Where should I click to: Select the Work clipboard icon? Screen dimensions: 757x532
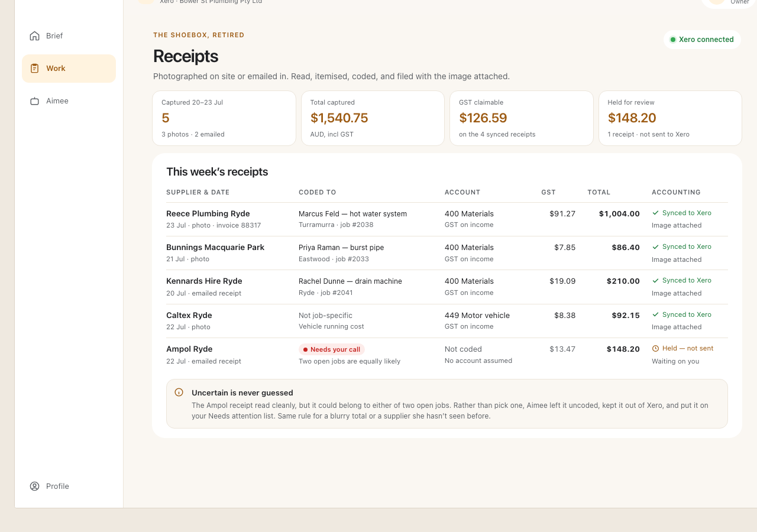click(x=34, y=69)
